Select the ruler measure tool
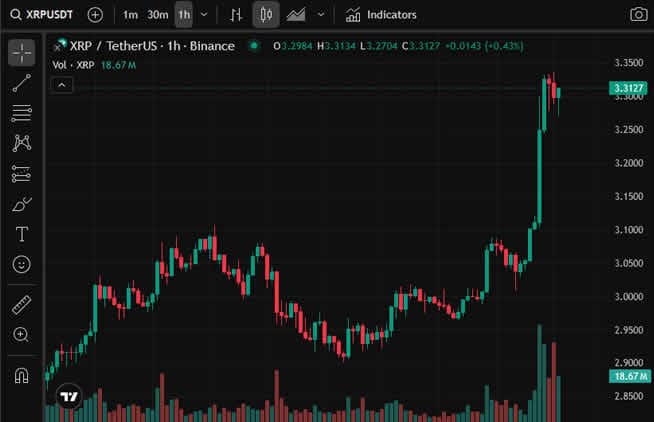Viewport: 654px width, 422px height. pos(22,305)
